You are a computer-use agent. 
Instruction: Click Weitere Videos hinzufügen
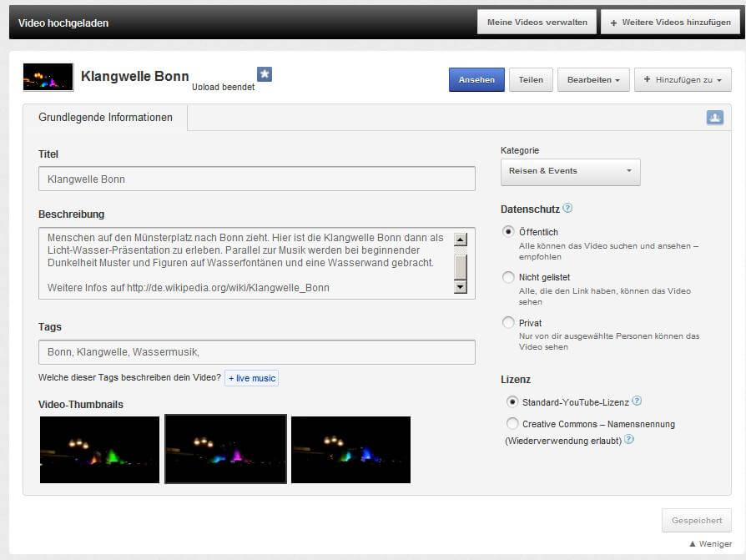pyautogui.click(x=671, y=23)
